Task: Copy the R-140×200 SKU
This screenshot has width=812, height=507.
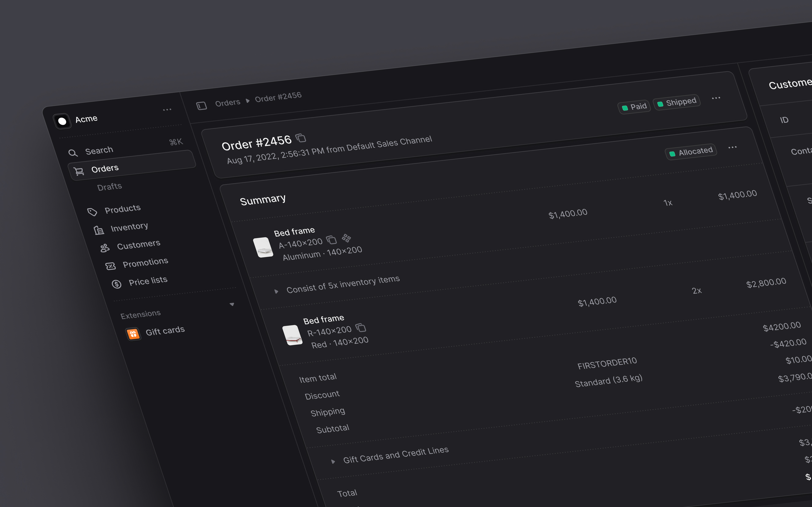Action: [361, 327]
